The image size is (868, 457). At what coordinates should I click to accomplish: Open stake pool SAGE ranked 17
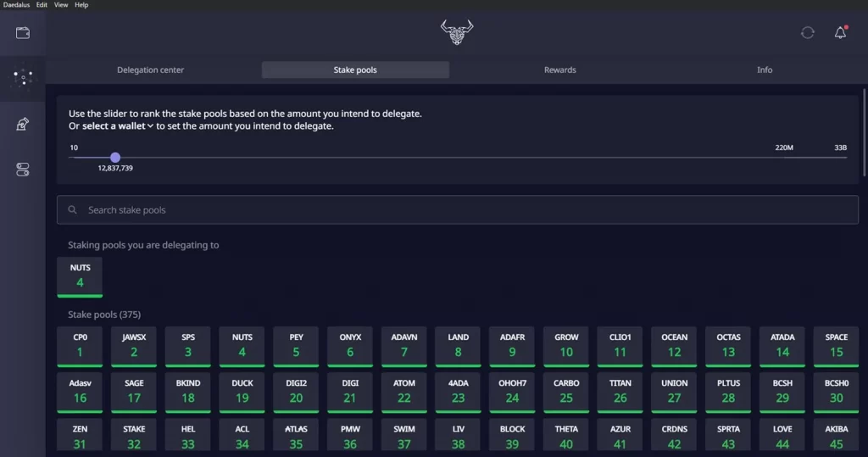134,393
